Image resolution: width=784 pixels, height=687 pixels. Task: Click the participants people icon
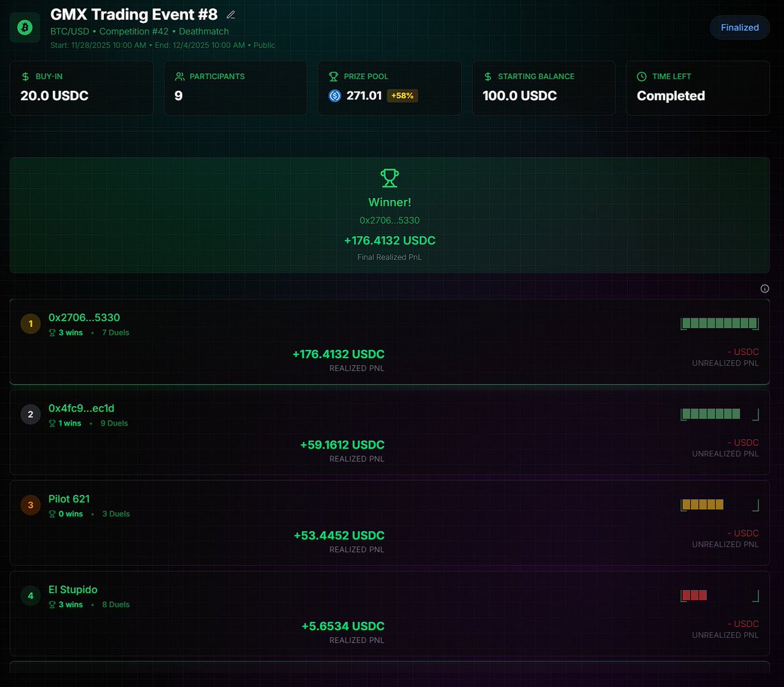point(180,76)
